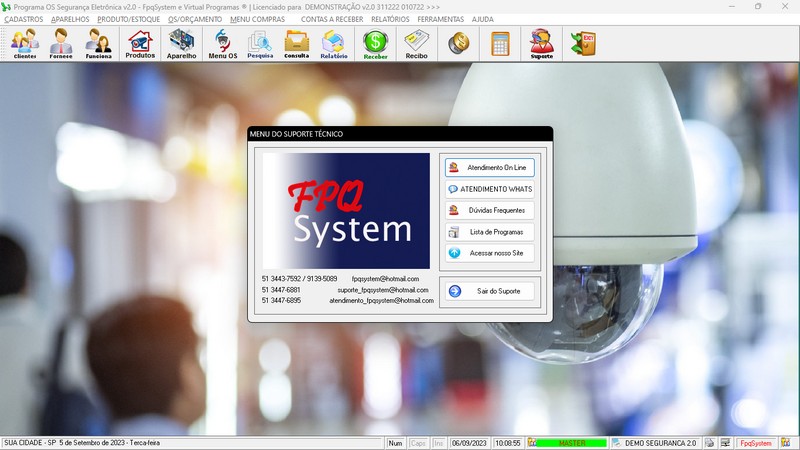Click the application icon in title bar
This screenshot has height=450, width=800.
[x=6, y=7]
